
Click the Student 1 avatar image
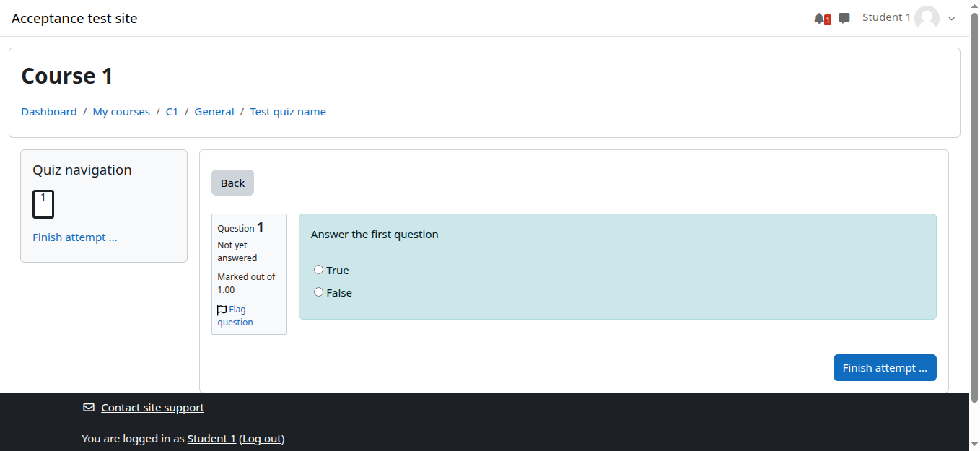coord(927,19)
